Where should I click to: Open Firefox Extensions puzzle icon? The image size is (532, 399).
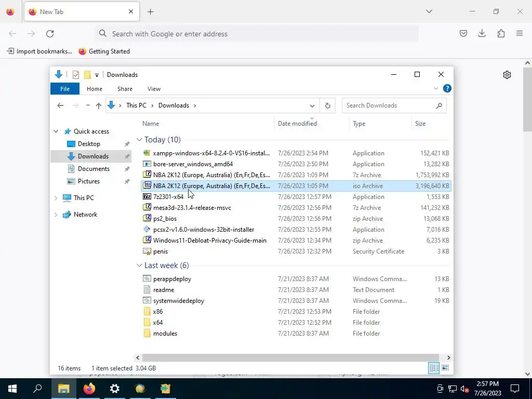(x=501, y=33)
